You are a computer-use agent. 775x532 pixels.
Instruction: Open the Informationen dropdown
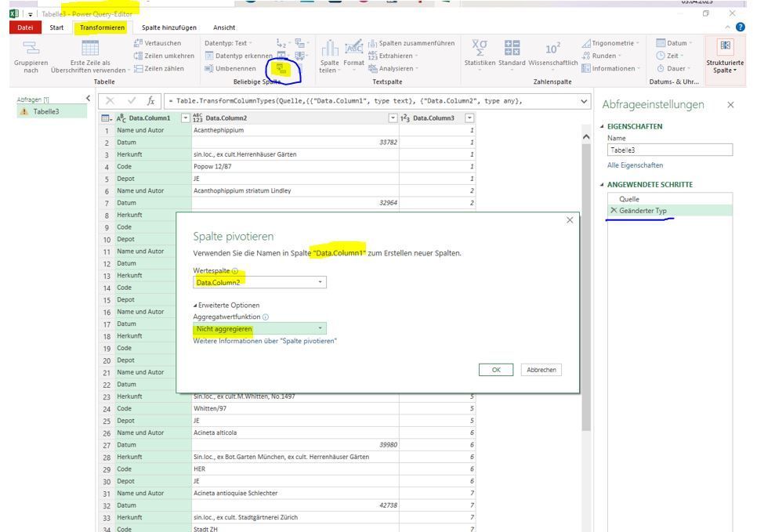(610, 69)
